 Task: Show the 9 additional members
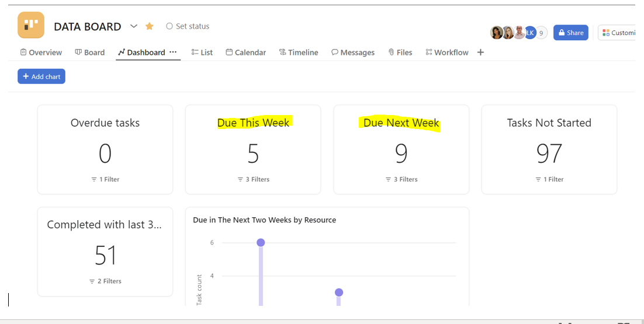click(541, 33)
